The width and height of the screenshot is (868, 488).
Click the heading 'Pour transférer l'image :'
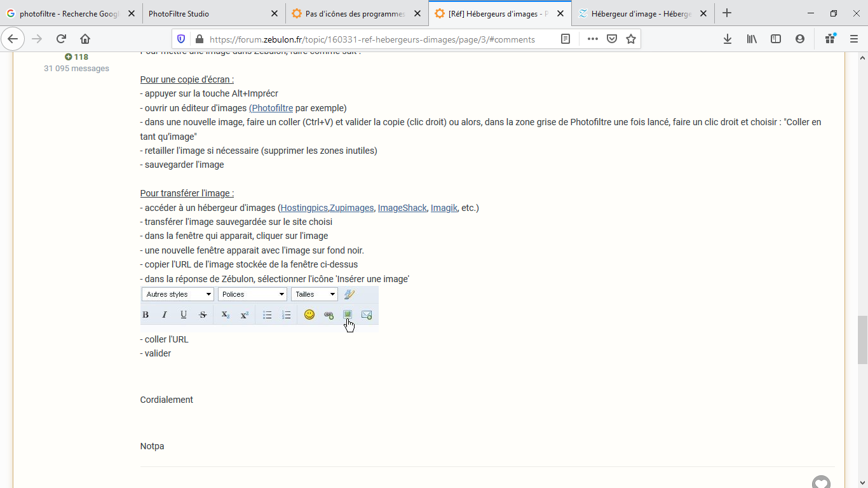(x=187, y=193)
